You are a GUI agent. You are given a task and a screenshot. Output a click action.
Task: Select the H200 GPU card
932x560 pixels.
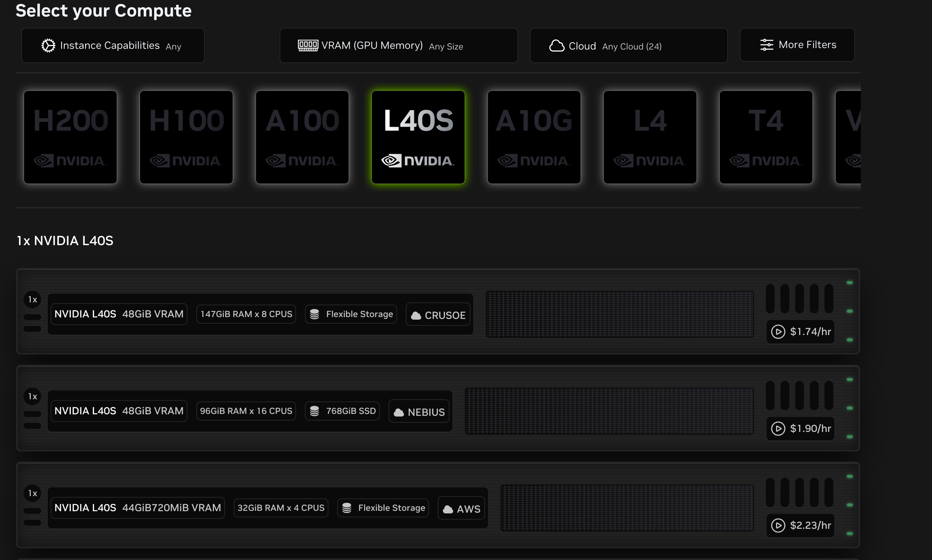70,137
